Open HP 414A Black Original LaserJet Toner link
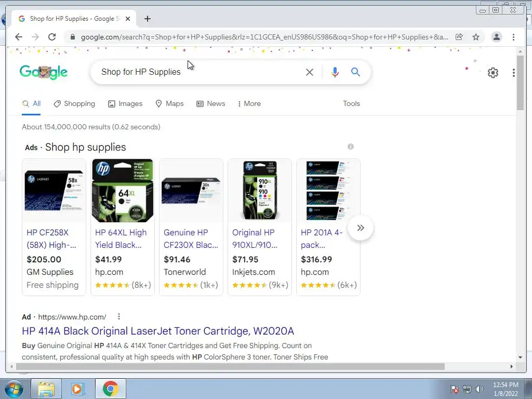The image size is (532, 399). (158, 331)
